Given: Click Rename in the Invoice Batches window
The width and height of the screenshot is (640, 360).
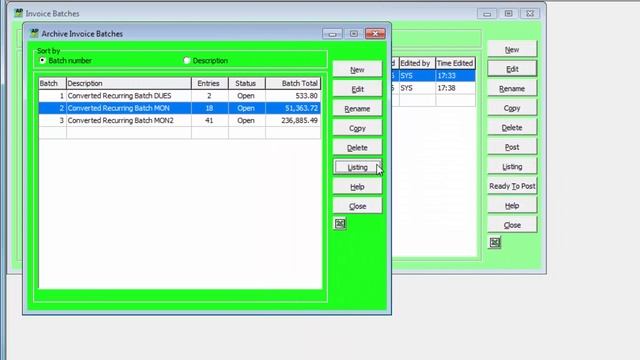Looking at the screenshot, I should [x=512, y=89].
